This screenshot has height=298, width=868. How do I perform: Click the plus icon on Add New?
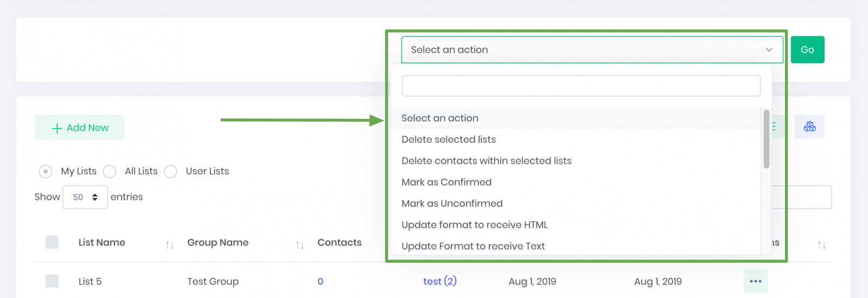pyautogui.click(x=57, y=128)
